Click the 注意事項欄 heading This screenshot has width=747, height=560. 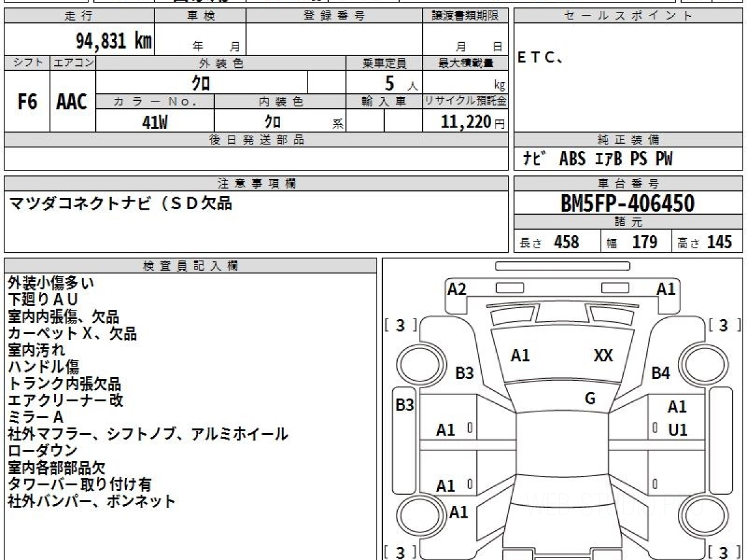256,184
